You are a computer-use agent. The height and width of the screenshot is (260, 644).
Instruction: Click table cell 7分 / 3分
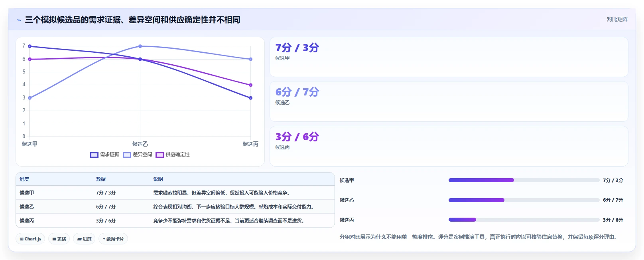coord(106,193)
